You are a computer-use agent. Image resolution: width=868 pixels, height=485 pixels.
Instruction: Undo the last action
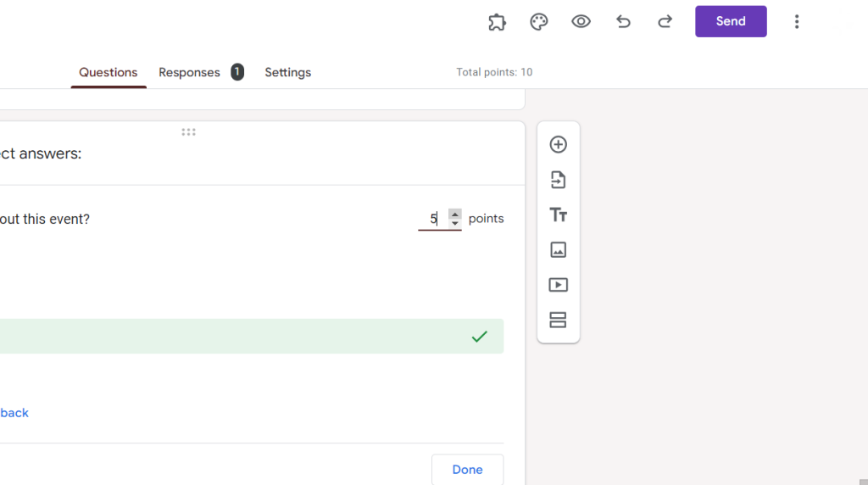[623, 21]
